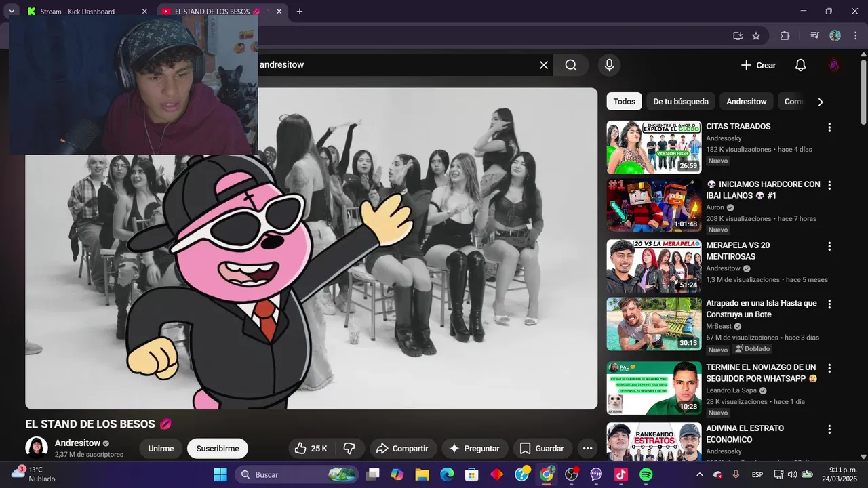
Task: Open options for Atrapado en una Isla video
Action: [829, 304]
